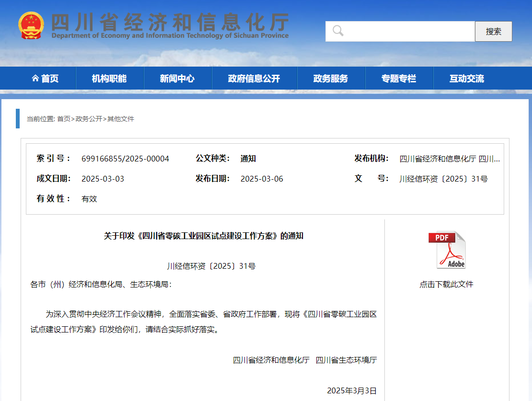Click the national emblem logo
The image size is (532, 401).
point(31,25)
